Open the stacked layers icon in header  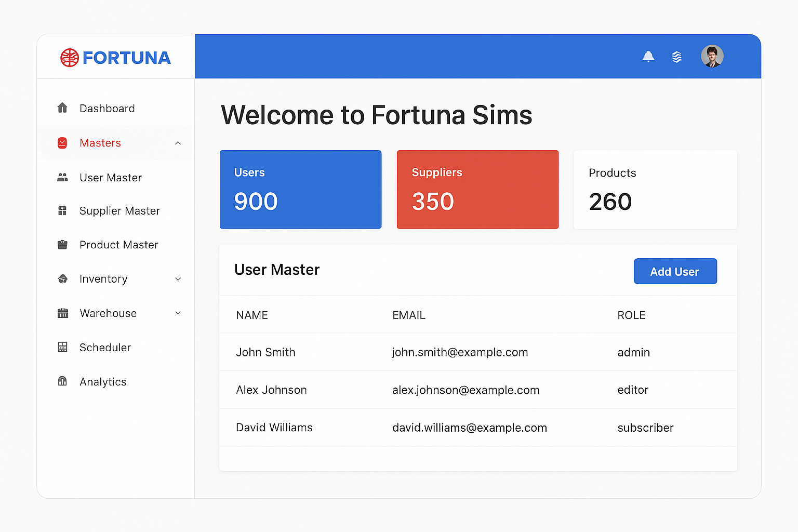676,57
